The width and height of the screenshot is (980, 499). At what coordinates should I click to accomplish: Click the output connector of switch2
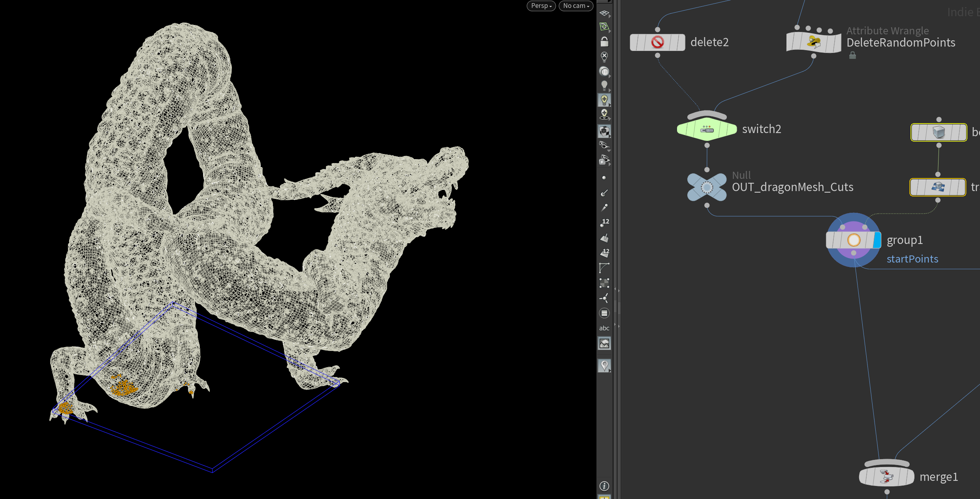707,145
